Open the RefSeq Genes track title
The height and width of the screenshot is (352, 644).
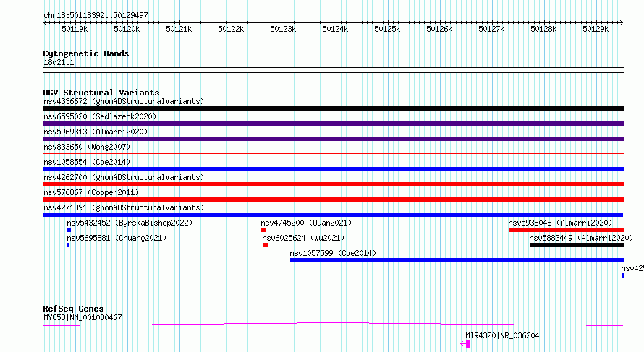[x=73, y=309]
